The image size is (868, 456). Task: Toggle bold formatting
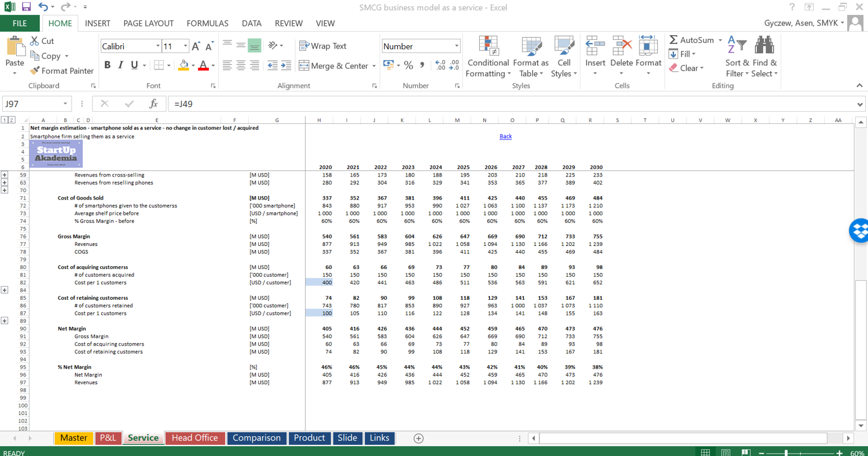106,65
